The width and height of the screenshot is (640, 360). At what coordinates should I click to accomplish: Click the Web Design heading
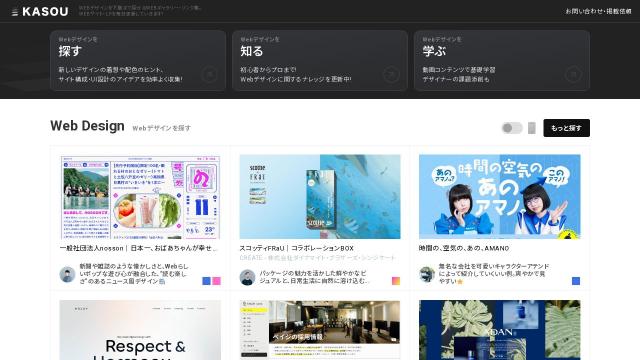tap(87, 126)
